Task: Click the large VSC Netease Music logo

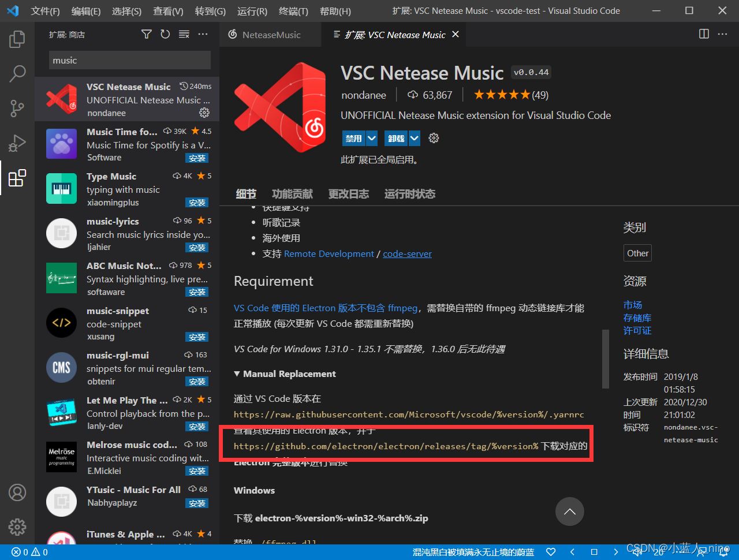Action: click(x=280, y=107)
